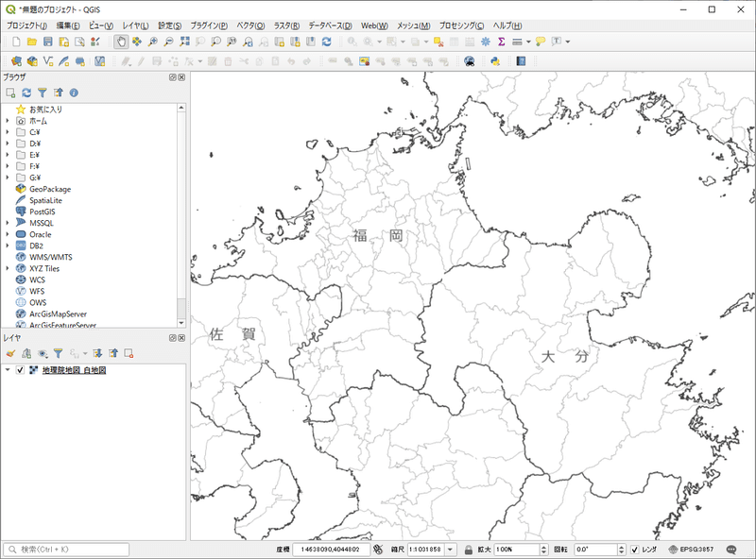The image size is (756, 559).
Task: Select the WMS/WMTS item in Browser
Action: click(51, 258)
